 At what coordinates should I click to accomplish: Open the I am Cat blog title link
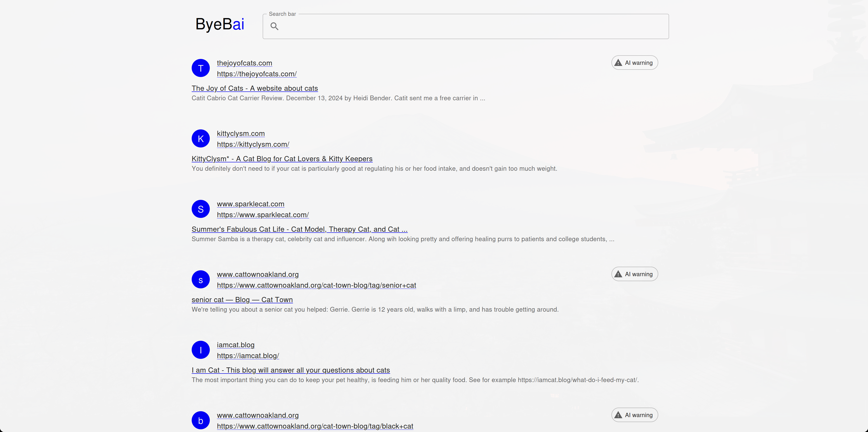[290, 370]
